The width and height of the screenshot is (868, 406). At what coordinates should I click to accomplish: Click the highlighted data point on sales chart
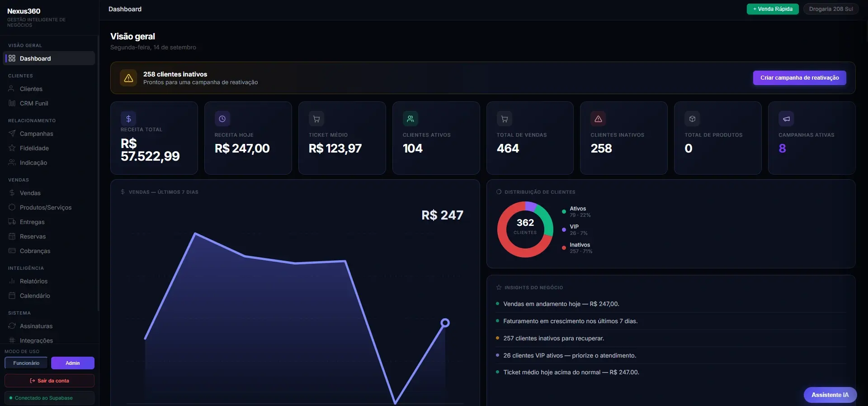445,323
